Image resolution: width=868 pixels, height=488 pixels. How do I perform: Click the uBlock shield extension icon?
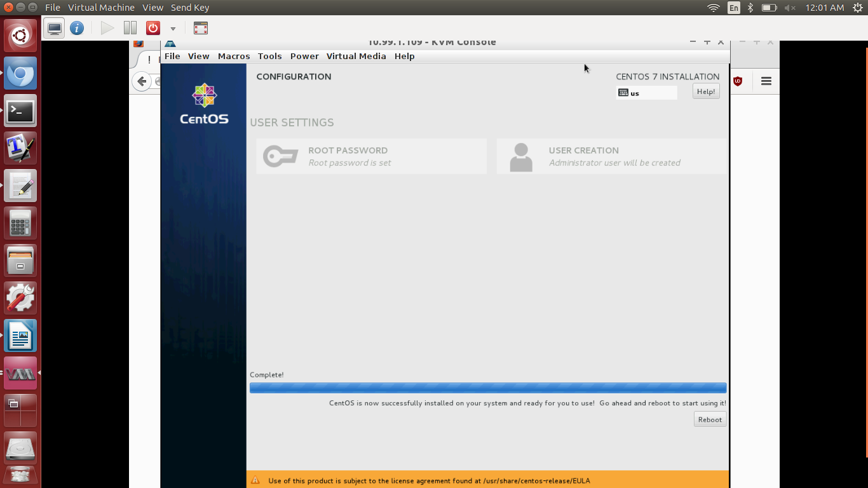tap(738, 81)
